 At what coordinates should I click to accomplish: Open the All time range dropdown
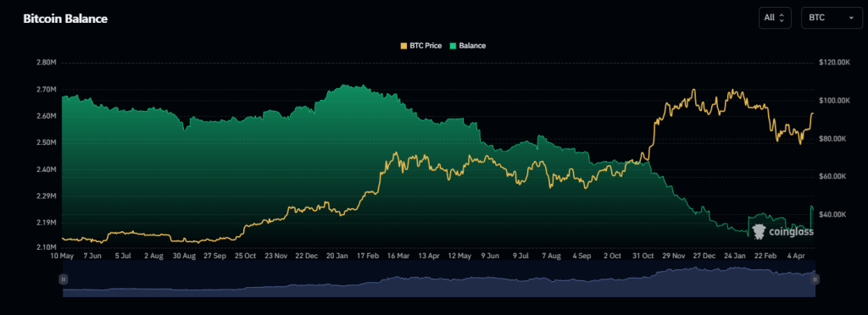point(775,18)
